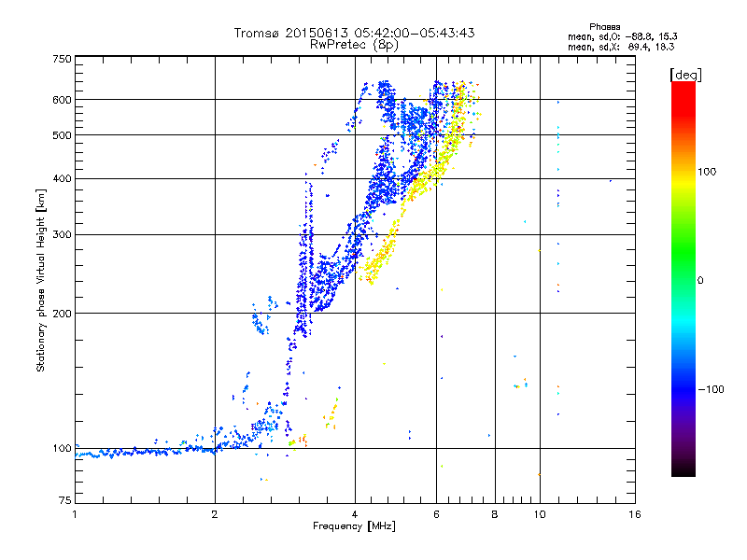Click the '8' frequency tick label
Screen dimensions: 747x560
495,514
